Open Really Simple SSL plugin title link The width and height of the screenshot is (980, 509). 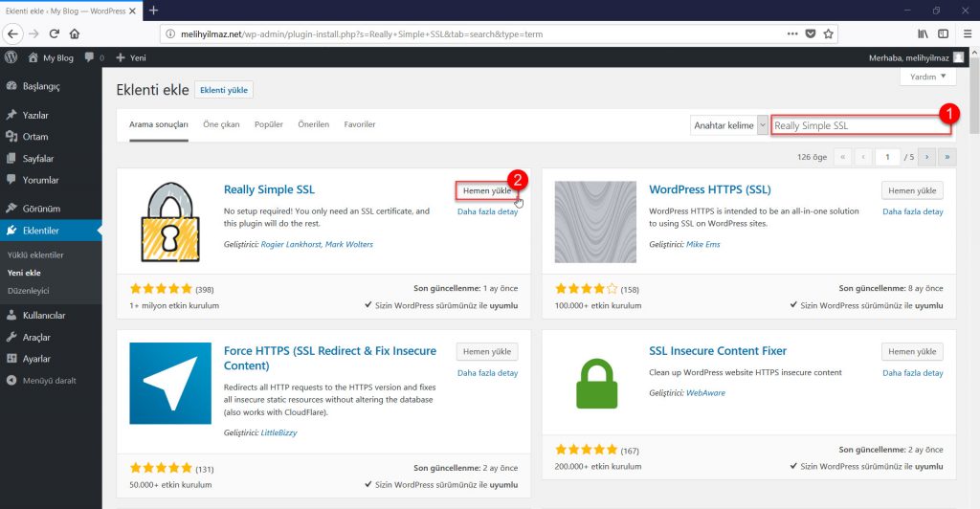pyautogui.click(x=269, y=189)
